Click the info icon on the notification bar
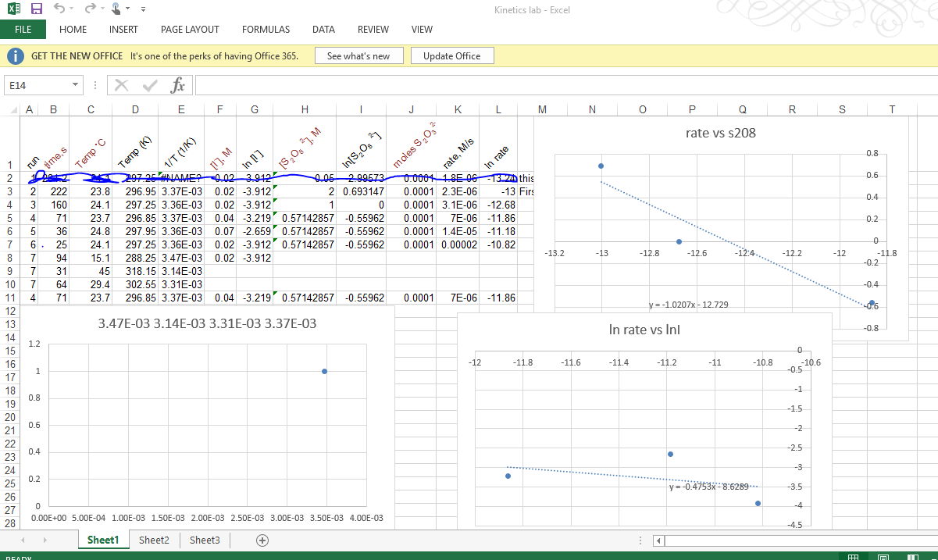Viewport: 938px width, 560px height. (15, 55)
